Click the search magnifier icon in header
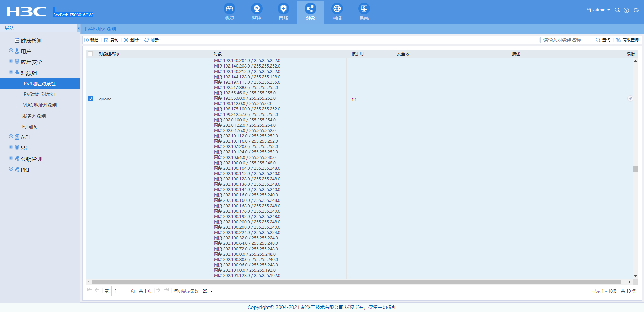Viewport: 644px width, 312px height. (x=617, y=10)
